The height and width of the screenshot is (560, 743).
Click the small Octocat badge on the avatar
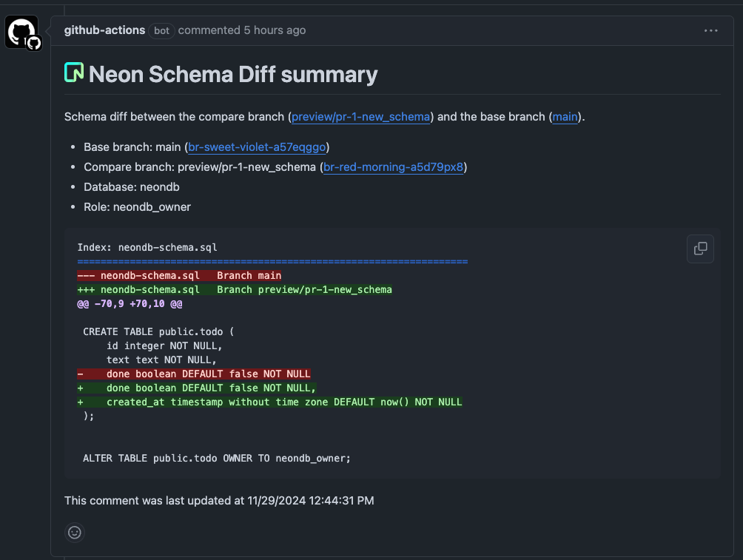(x=33, y=43)
